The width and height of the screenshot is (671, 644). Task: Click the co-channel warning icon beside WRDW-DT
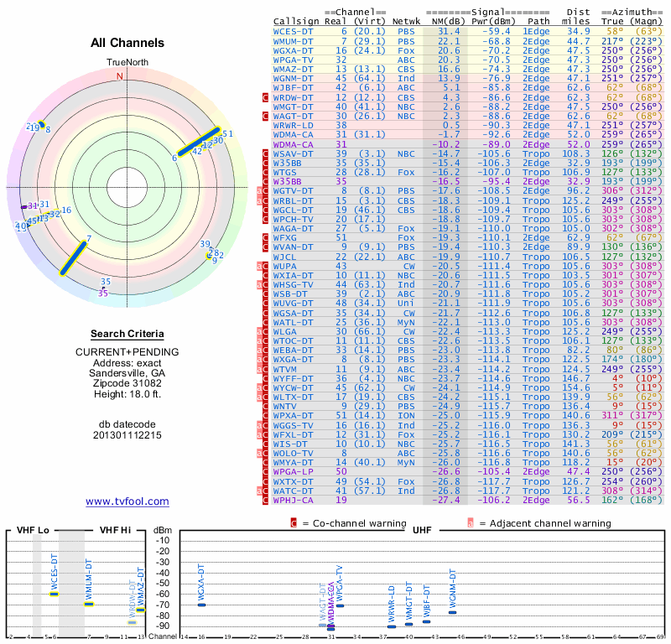tap(266, 97)
